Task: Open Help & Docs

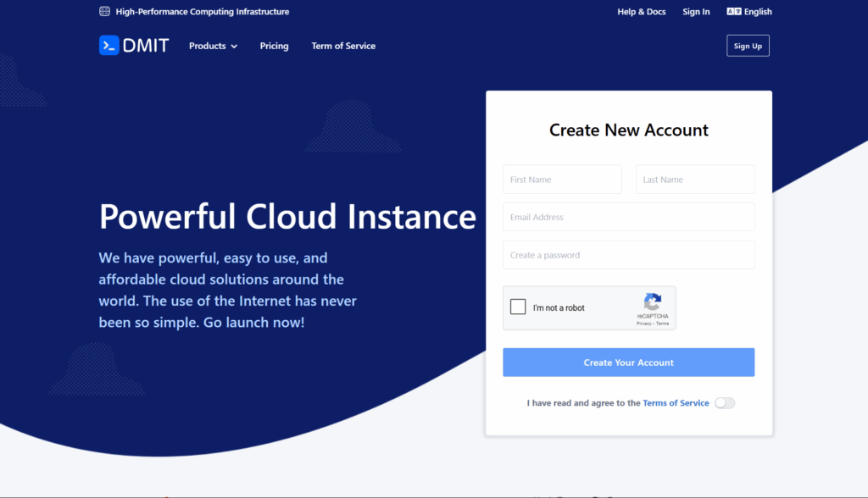Action: point(641,12)
